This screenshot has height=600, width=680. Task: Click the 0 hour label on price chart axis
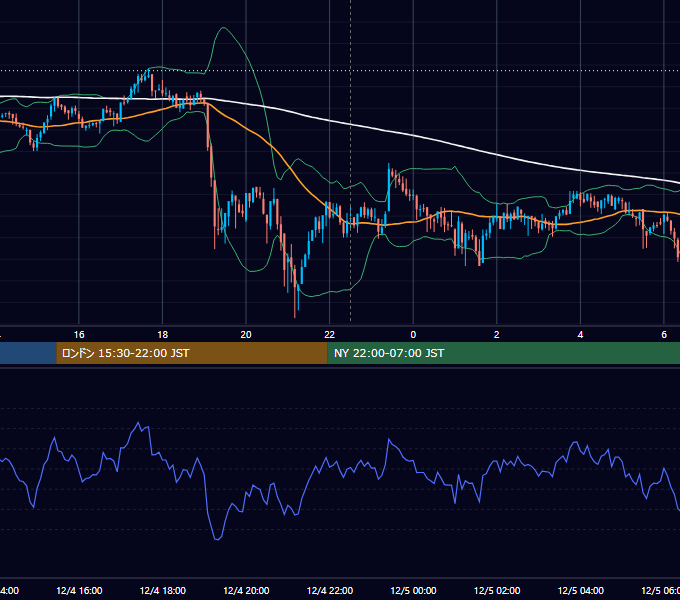click(x=413, y=335)
